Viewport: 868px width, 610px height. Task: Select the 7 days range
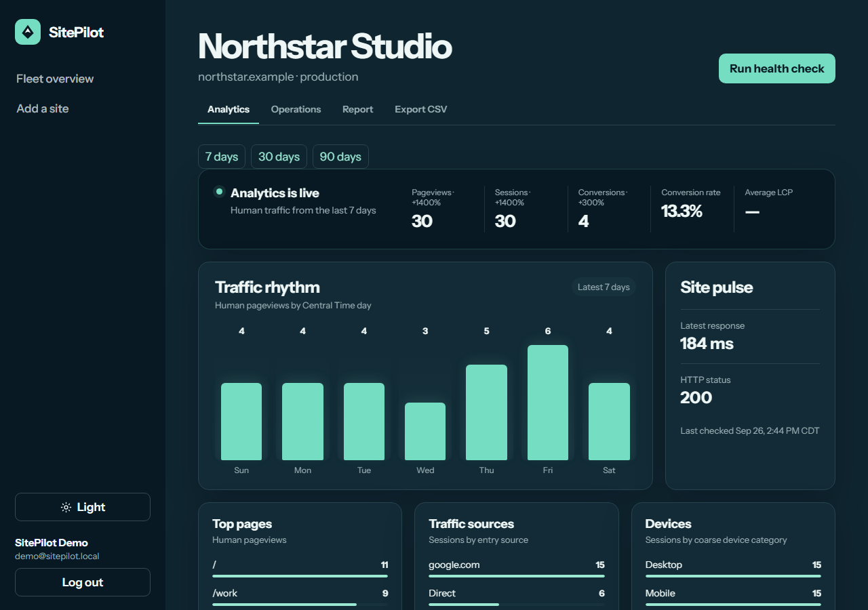click(222, 157)
